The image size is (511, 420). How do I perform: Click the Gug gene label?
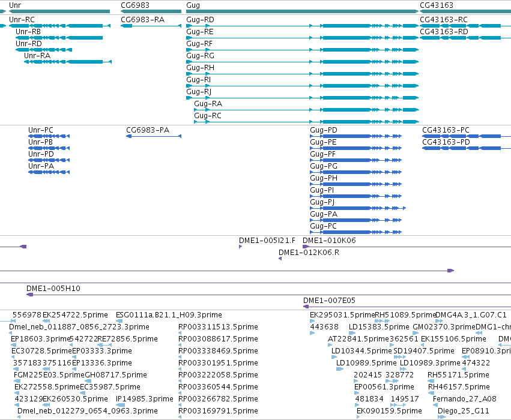(193, 5)
